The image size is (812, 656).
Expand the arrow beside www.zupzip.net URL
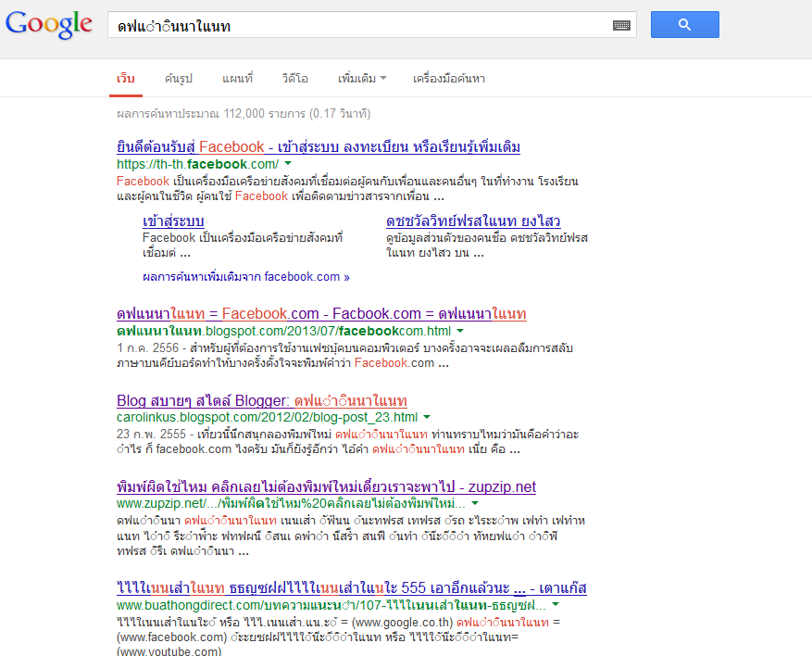tap(474, 503)
